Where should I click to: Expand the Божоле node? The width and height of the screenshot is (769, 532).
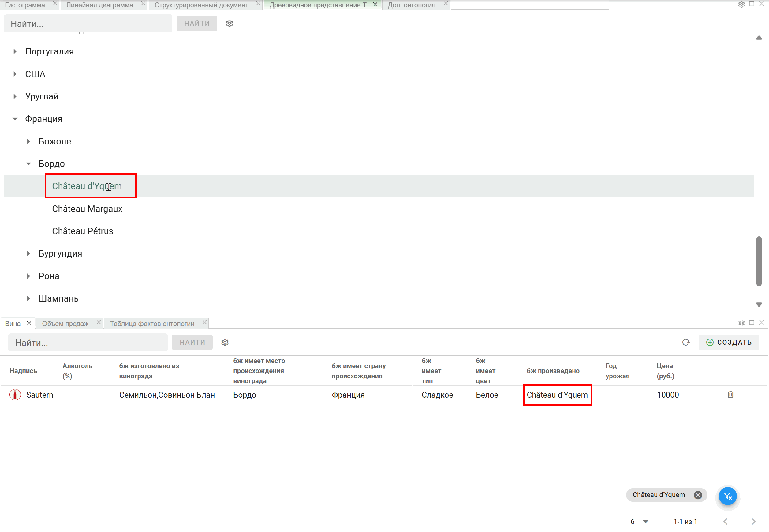pos(28,141)
